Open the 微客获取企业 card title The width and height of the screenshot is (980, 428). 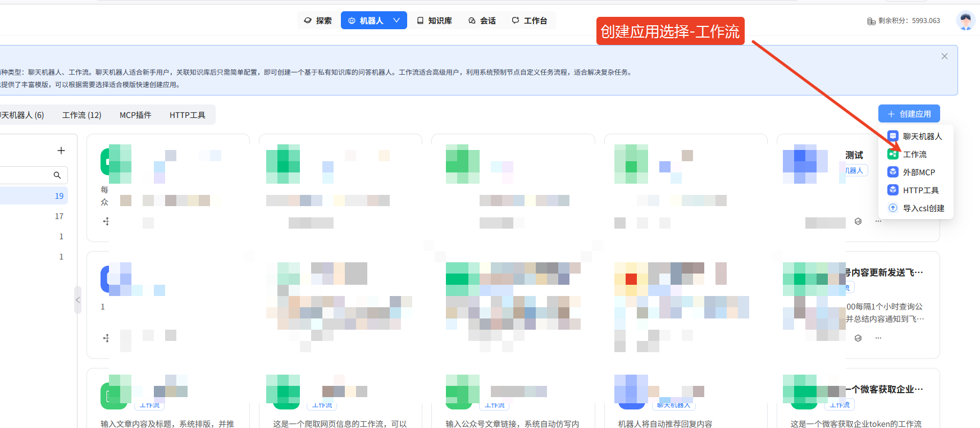tap(885, 389)
